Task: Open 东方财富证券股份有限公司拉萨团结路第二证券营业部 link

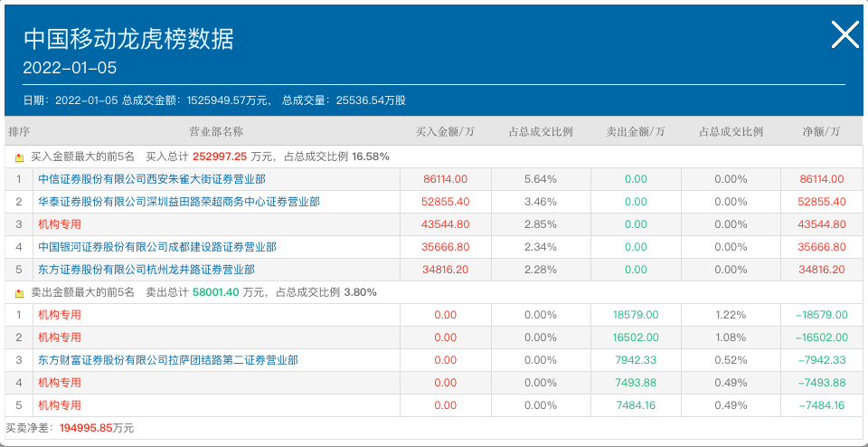Action: tap(168, 360)
